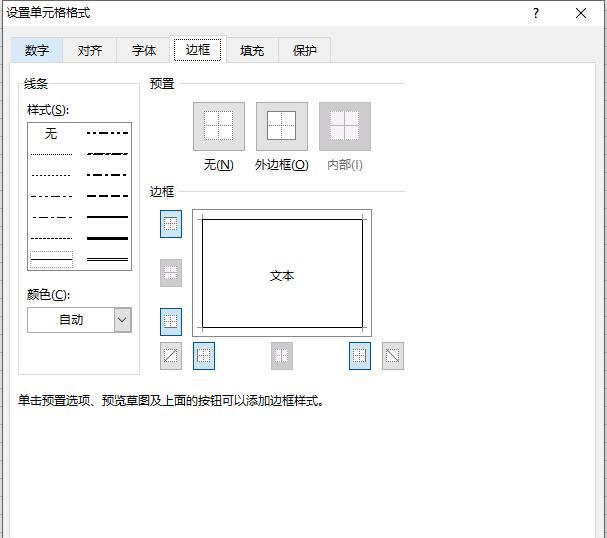Image resolution: width=607 pixels, height=538 pixels.
Task: Click the 文本 border preview area
Action: pyautogui.click(x=282, y=273)
